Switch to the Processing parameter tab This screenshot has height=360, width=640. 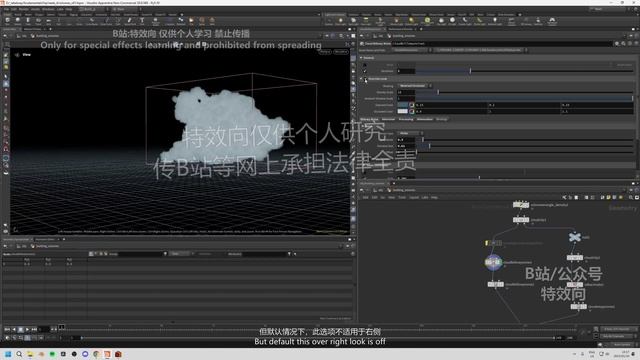coord(406,119)
